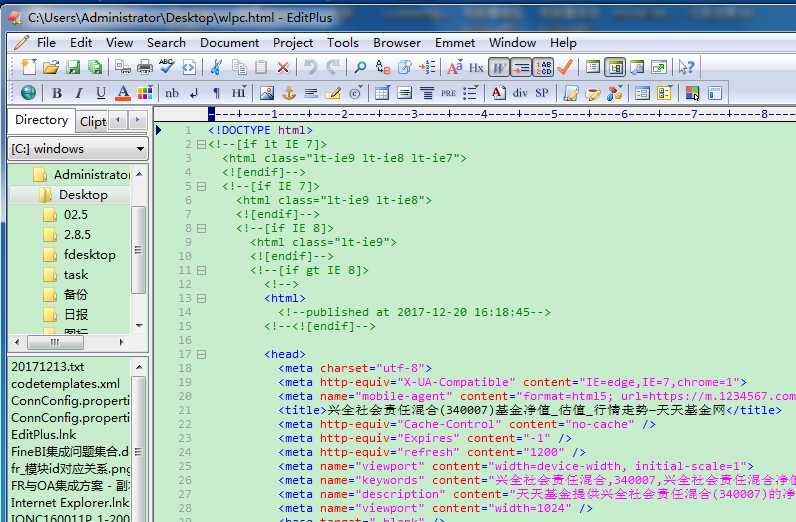796x522 pixels.
Task: Insert anchor tag icon
Action: [x=289, y=93]
